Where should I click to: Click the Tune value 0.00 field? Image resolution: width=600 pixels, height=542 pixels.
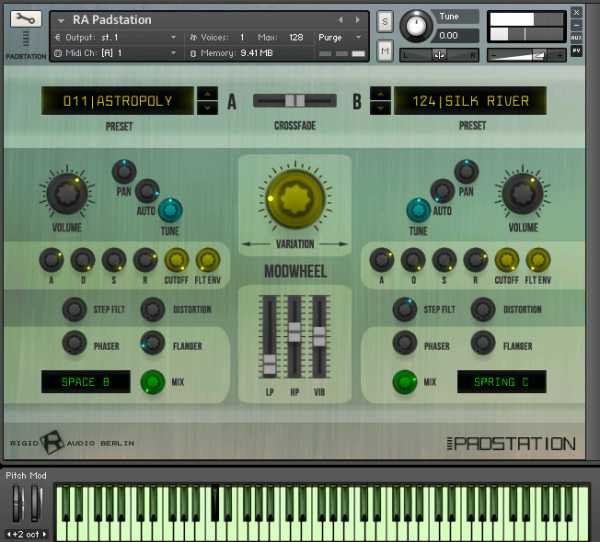(x=455, y=36)
